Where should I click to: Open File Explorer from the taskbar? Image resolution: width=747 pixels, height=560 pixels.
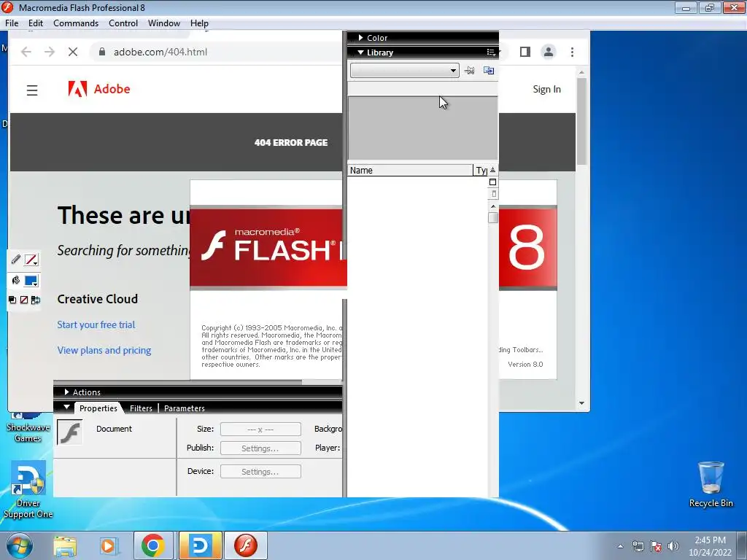coord(65,545)
